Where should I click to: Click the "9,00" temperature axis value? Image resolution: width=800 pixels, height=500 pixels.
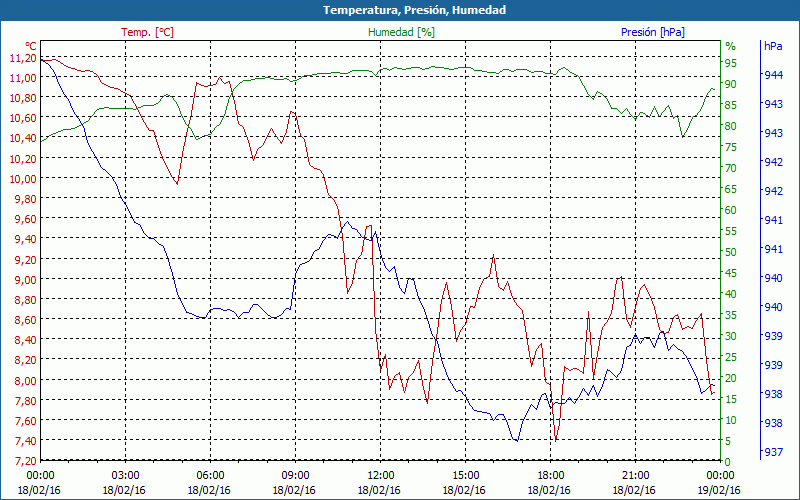(x=26, y=280)
